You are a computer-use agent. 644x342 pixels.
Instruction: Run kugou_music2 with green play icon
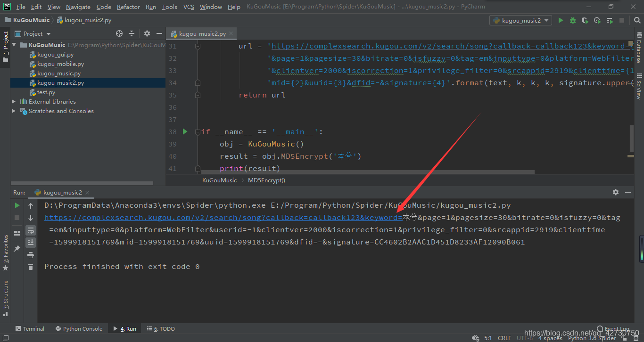click(561, 20)
